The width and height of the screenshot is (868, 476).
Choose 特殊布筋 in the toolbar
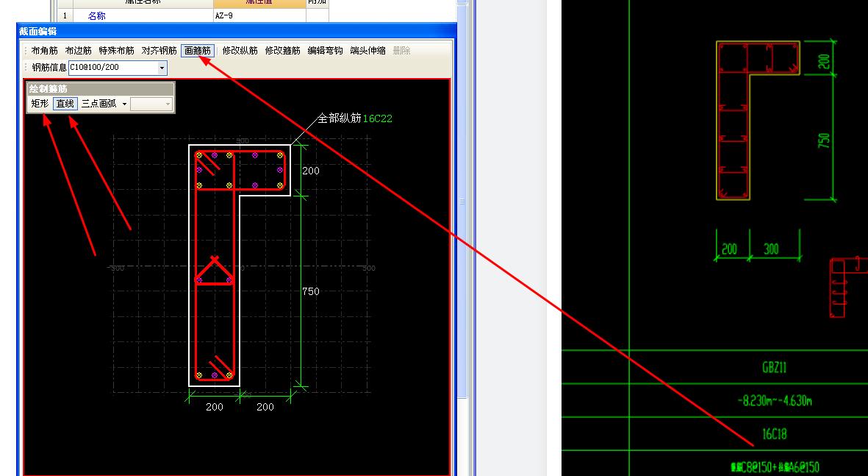click(116, 51)
